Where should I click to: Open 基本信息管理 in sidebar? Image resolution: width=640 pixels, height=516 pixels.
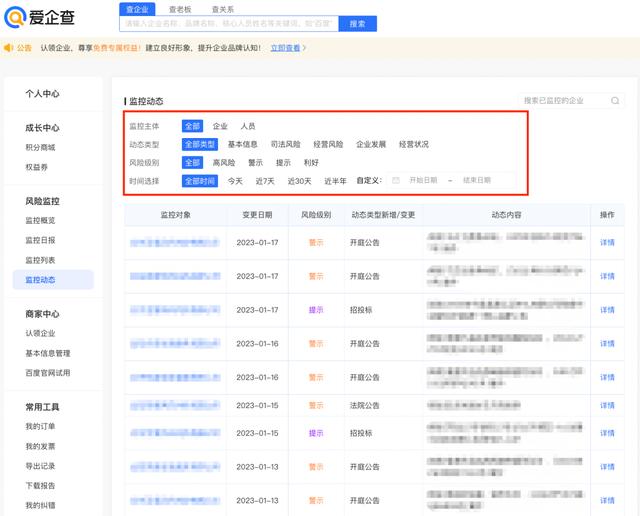point(48,353)
